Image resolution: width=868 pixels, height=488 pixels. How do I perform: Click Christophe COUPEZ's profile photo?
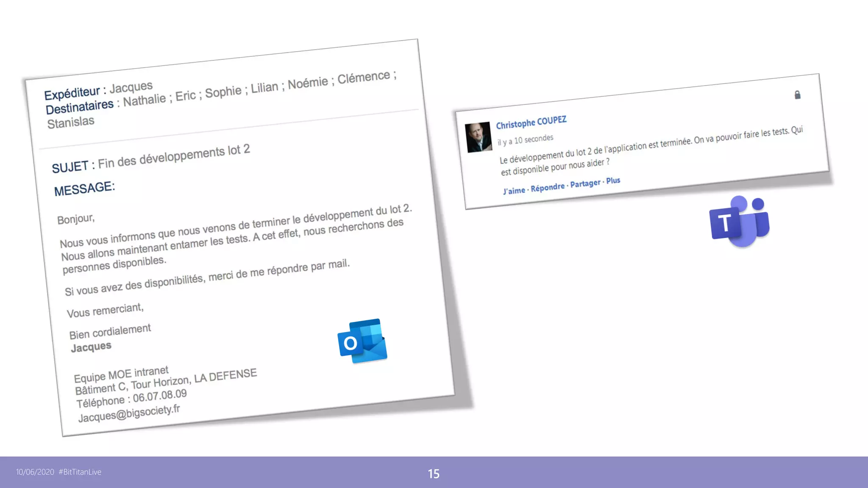pos(478,137)
